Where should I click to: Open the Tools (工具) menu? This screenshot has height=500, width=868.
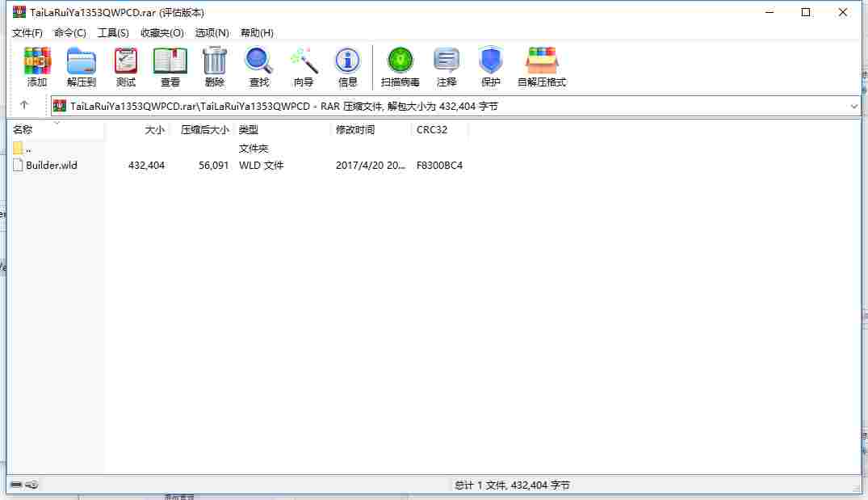click(113, 32)
